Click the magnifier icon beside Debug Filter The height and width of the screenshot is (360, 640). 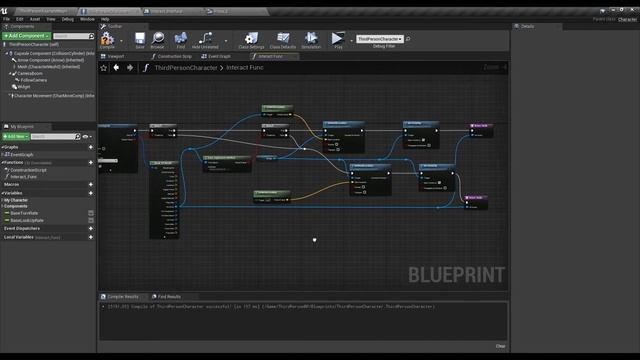pos(408,39)
